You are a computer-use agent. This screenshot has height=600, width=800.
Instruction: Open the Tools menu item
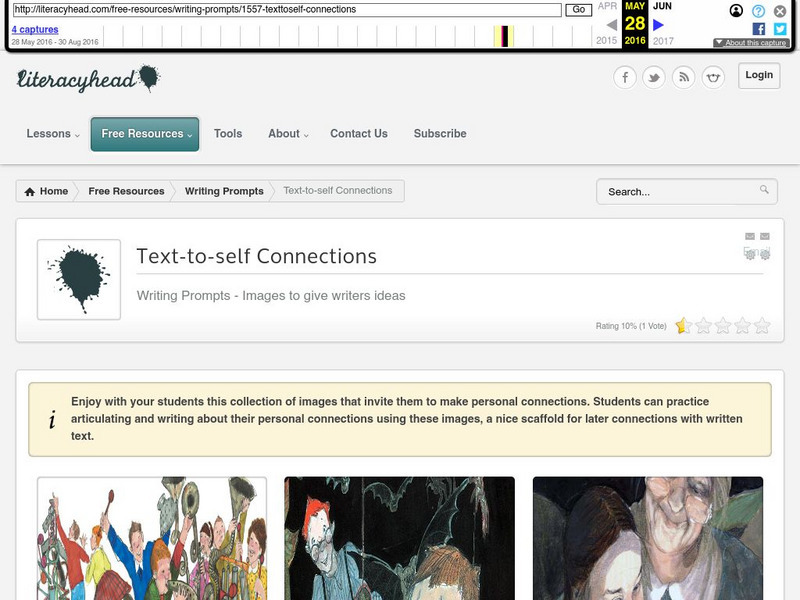click(x=228, y=134)
